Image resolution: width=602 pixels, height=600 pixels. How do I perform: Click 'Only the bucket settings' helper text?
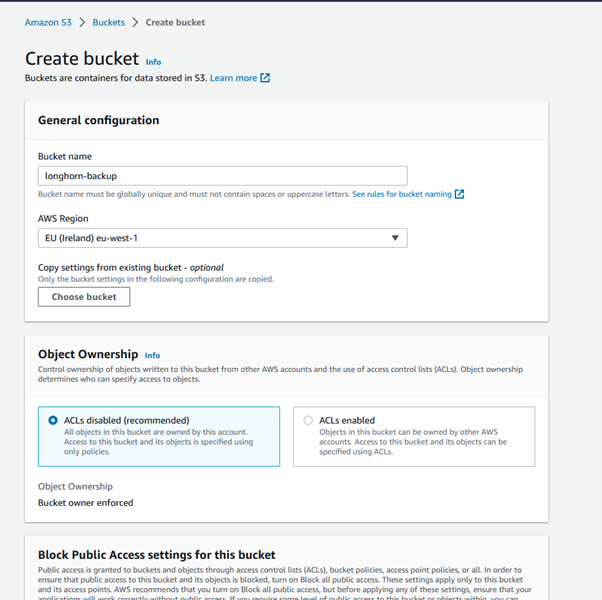156,279
